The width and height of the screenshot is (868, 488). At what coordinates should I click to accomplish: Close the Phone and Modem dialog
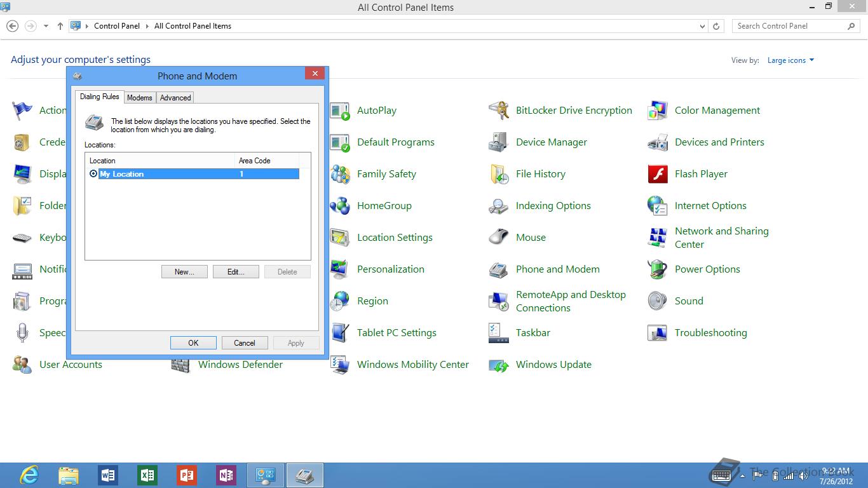point(315,74)
